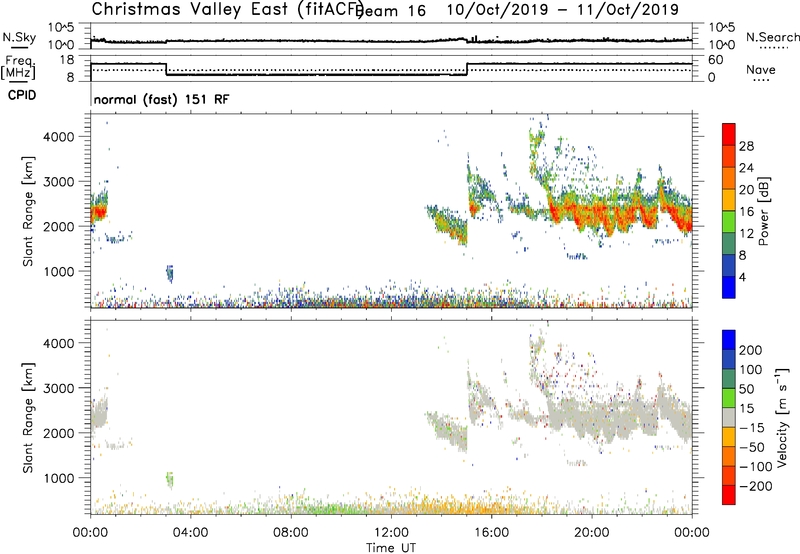Screen dimensions: 800x554
Task: Click the '20' label on the Power color bar
Action: [746, 190]
